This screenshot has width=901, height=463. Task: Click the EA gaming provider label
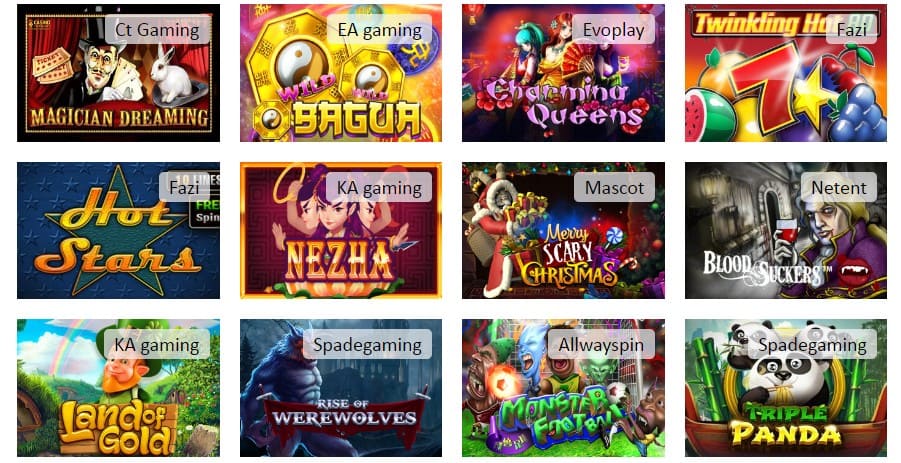coord(379,30)
